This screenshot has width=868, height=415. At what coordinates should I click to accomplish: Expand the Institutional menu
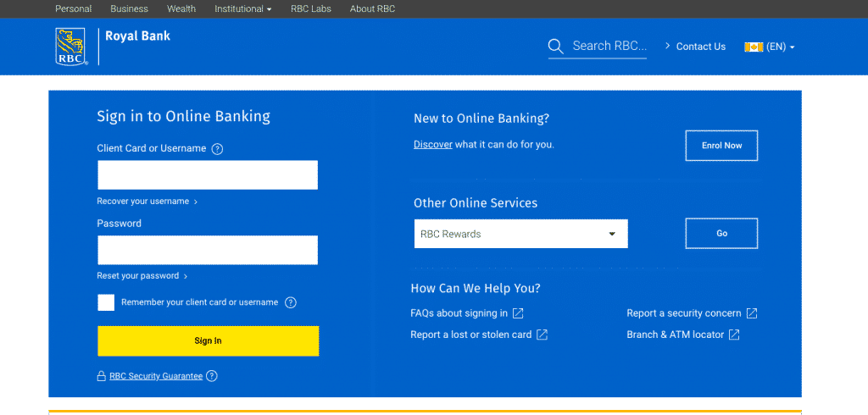point(243,8)
